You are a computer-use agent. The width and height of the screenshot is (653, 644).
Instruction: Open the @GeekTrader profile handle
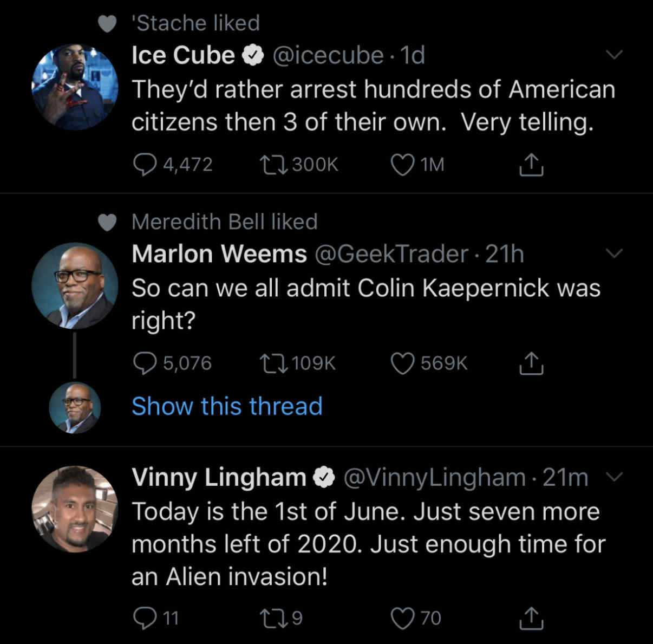pos(391,254)
